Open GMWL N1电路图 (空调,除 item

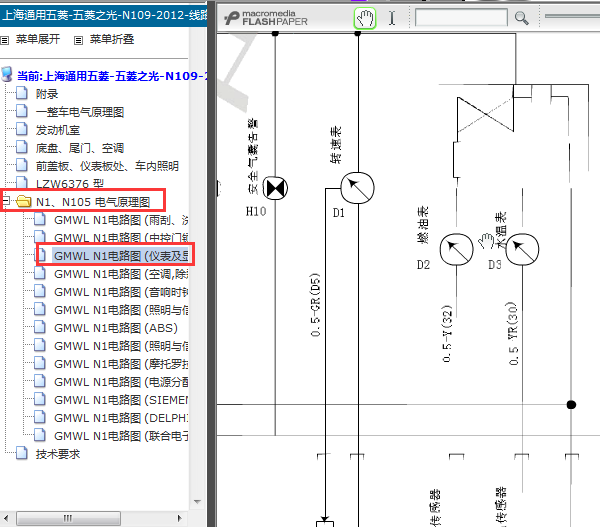(121, 274)
